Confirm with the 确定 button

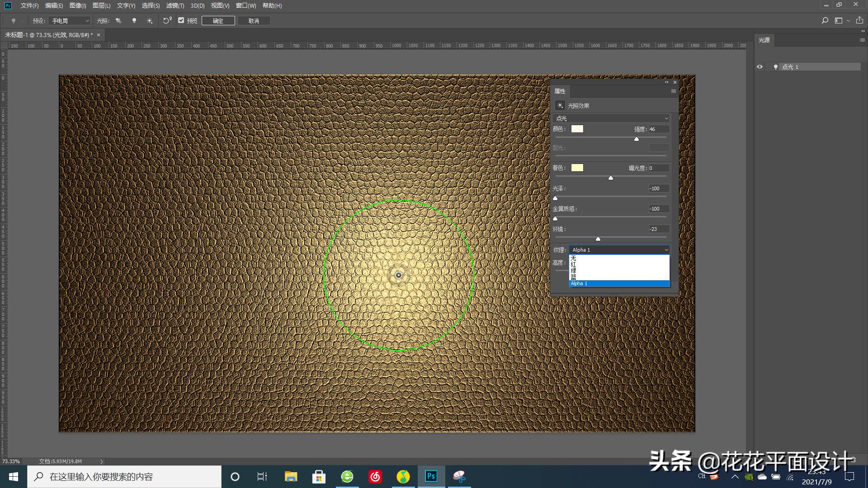[218, 21]
